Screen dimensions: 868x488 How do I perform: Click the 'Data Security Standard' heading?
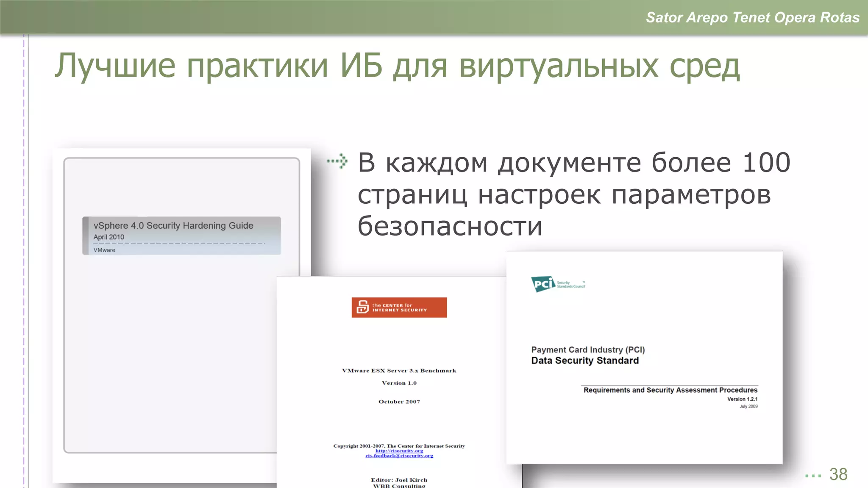coord(585,360)
